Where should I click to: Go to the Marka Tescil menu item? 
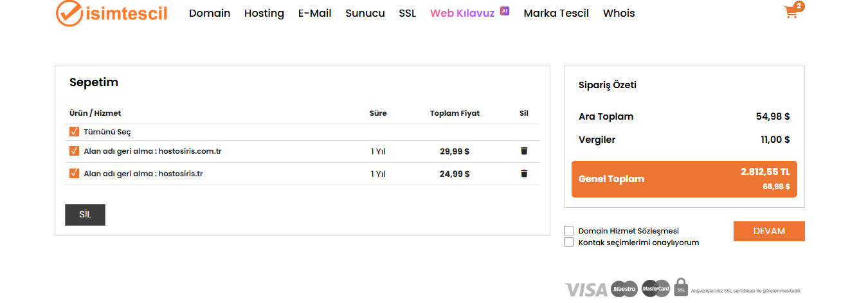click(x=556, y=13)
